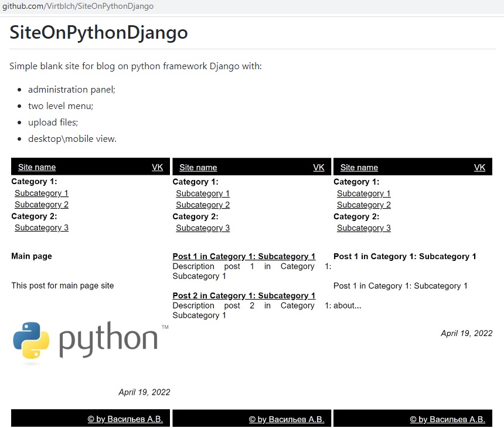Open Post 1 in Category 1 link

click(244, 257)
